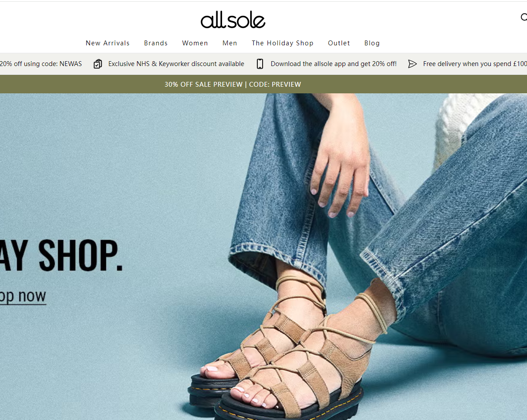
Task: Go to the Outlet section
Action: (x=339, y=43)
